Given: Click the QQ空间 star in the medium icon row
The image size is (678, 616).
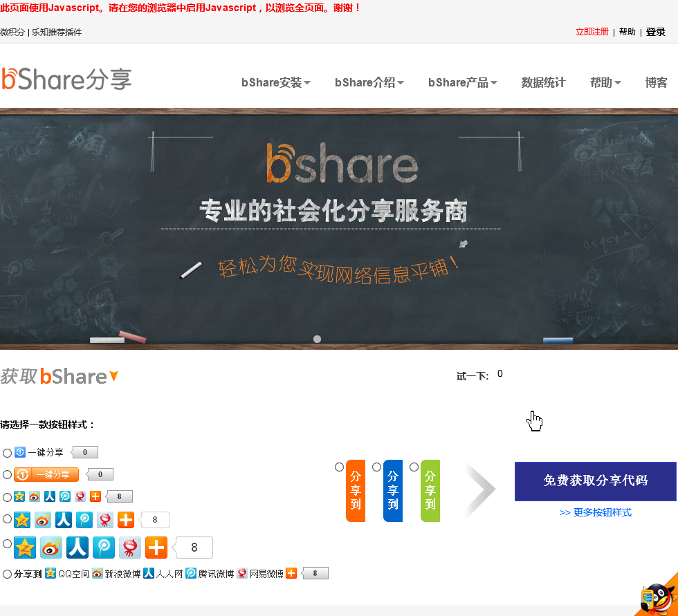Looking at the screenshot, I should [22, 520].
